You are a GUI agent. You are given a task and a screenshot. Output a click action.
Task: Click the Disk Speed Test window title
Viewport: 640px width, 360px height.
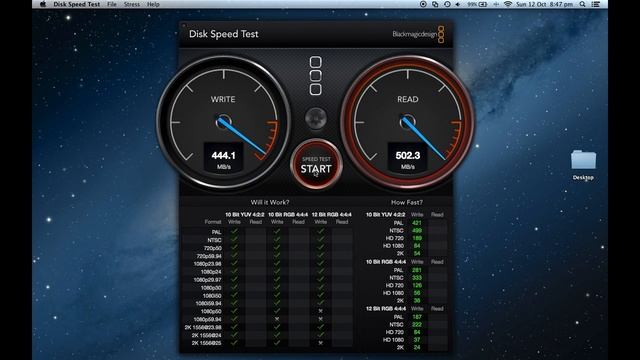point(224,34)
